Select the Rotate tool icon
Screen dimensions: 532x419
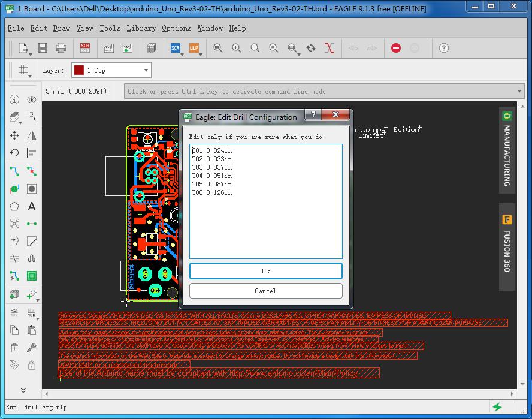(14, 153)
